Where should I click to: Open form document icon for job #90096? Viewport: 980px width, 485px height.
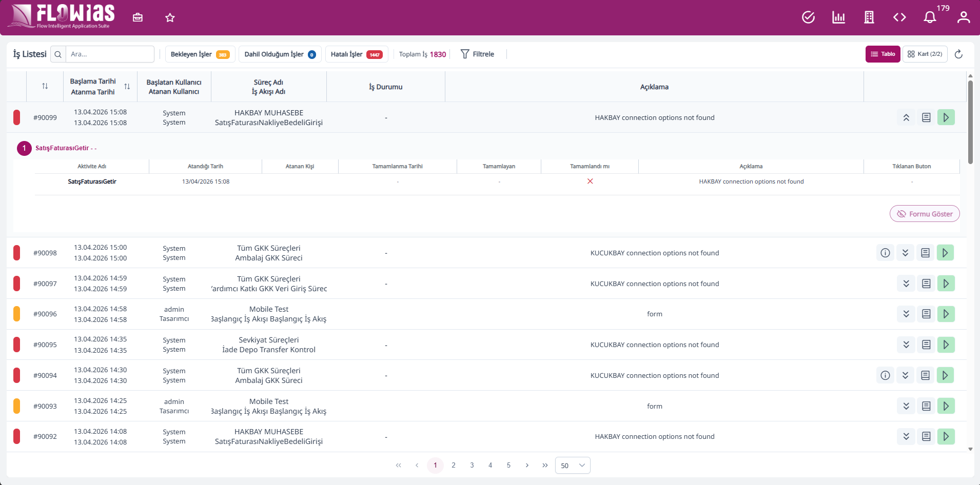coord(926,314)
